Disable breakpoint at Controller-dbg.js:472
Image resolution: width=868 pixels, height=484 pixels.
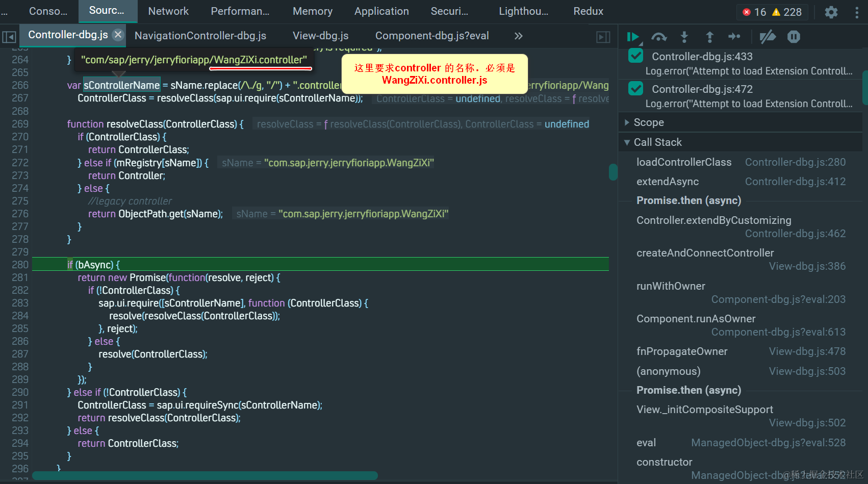635,89
